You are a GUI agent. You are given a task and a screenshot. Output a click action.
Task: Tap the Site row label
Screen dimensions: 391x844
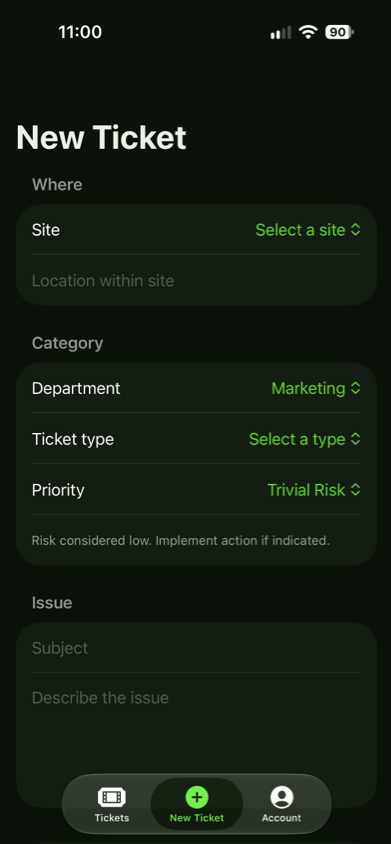tap(46, 230)
